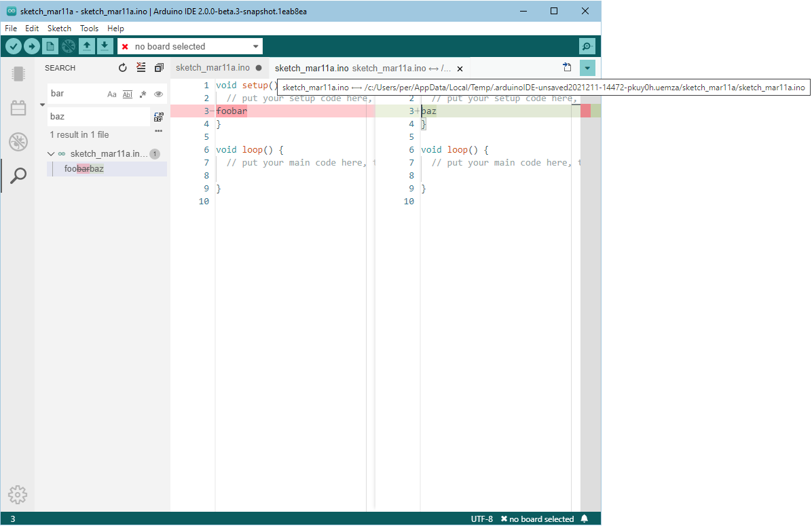The height and width of the screenshot is (526, 812).
Task: Click 'void loop() {' in right diff pane
Action: [x=455, y=149]
